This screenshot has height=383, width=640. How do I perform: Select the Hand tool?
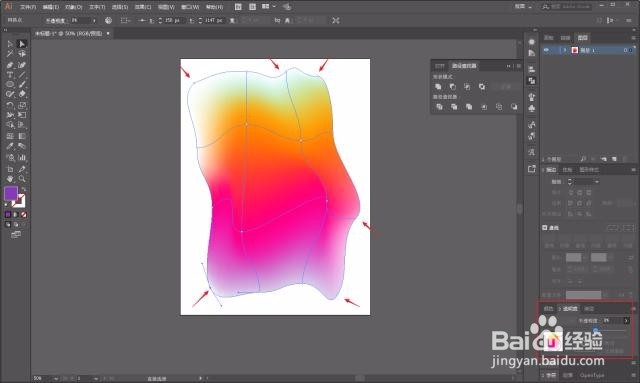[x=10, y=179]
